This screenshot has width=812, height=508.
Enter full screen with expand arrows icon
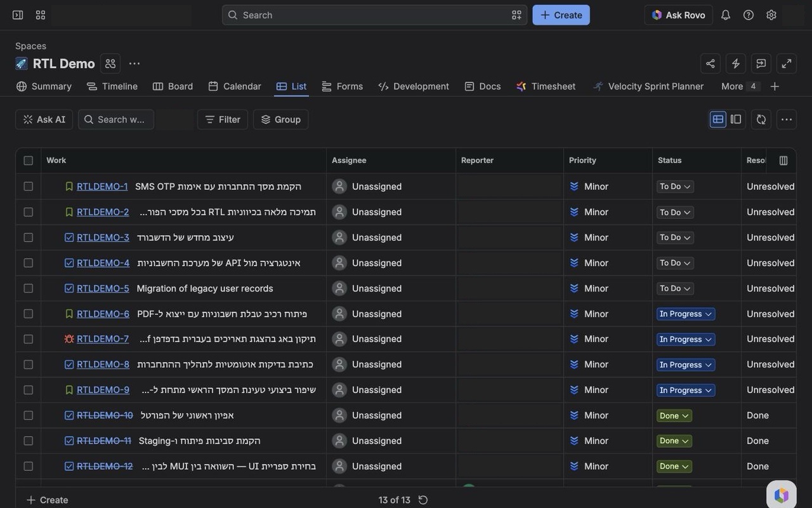pyautogui.click(x=787, y=63)
